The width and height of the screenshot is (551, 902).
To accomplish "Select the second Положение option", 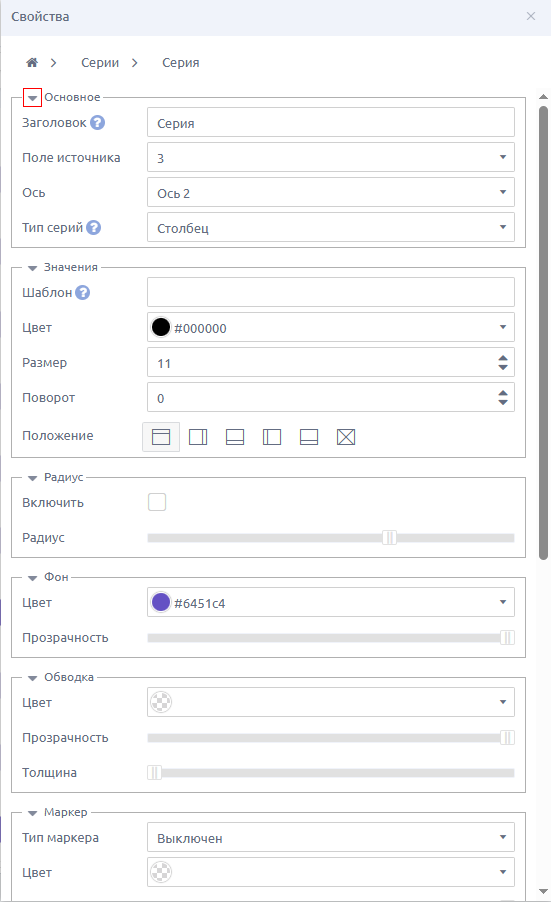I will (x=198, y=437).
